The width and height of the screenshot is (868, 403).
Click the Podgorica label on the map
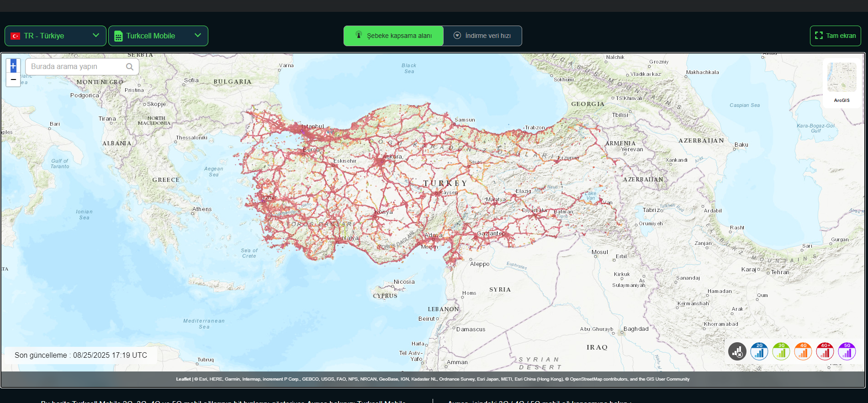coord(85,95)
